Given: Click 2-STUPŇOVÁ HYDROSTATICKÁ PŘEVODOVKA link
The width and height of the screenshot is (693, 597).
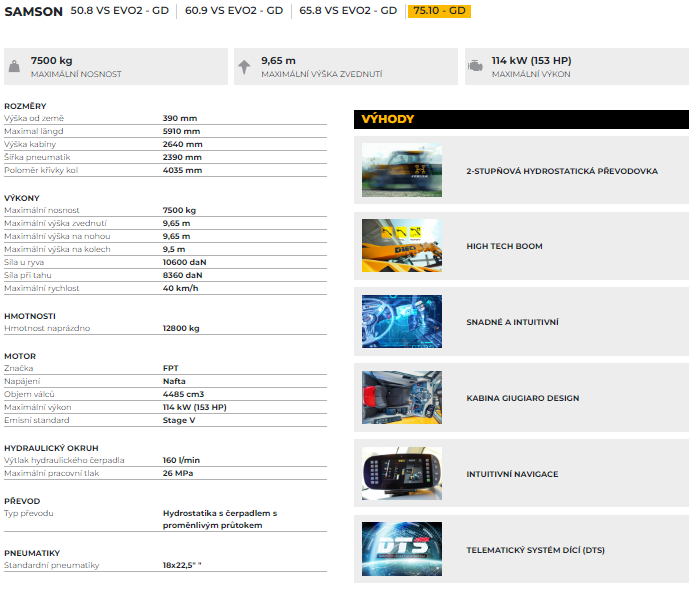Looking at the screenshot, I should click(x=562, y=171).
